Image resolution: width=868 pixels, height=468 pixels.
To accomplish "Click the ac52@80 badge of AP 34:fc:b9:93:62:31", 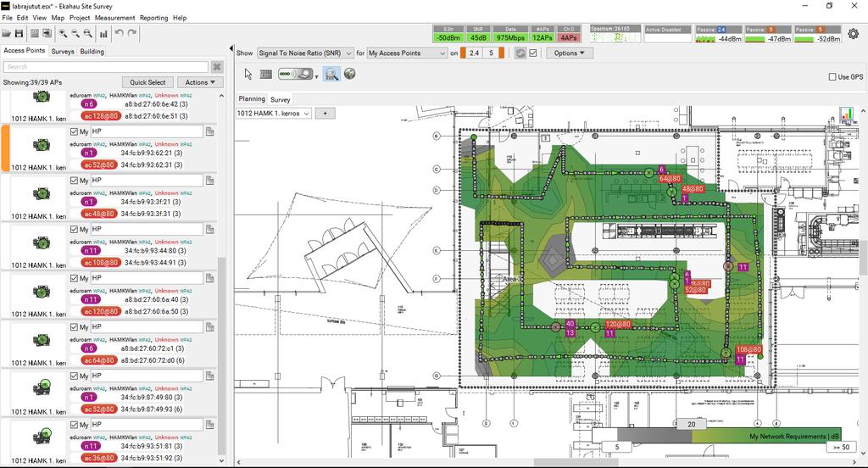I will (100, 165).
